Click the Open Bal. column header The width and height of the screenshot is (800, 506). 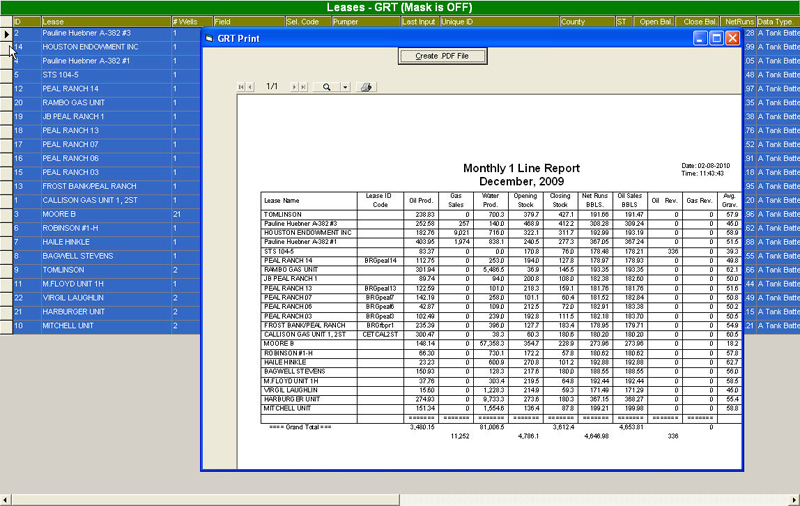click(654, 21)
